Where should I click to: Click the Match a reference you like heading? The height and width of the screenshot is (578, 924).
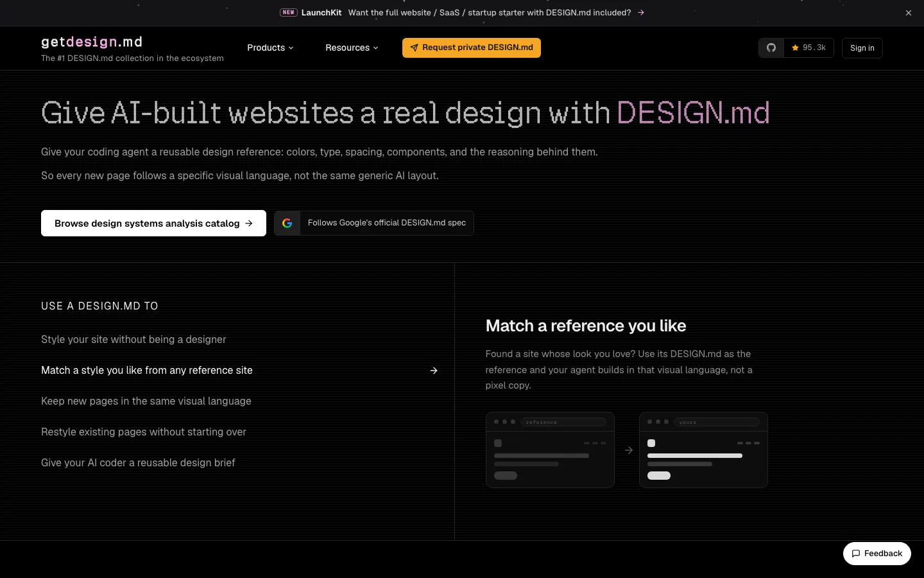coord(586,326)
